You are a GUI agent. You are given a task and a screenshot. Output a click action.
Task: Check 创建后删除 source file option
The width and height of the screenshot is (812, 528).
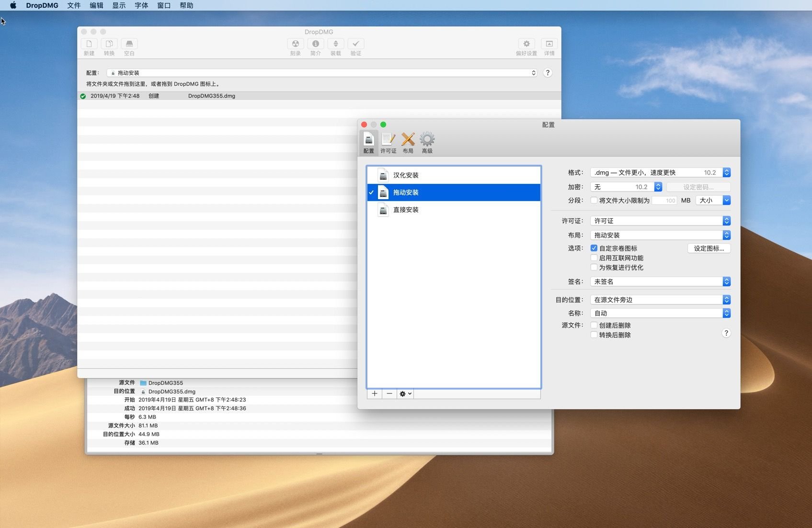[594, 326]
